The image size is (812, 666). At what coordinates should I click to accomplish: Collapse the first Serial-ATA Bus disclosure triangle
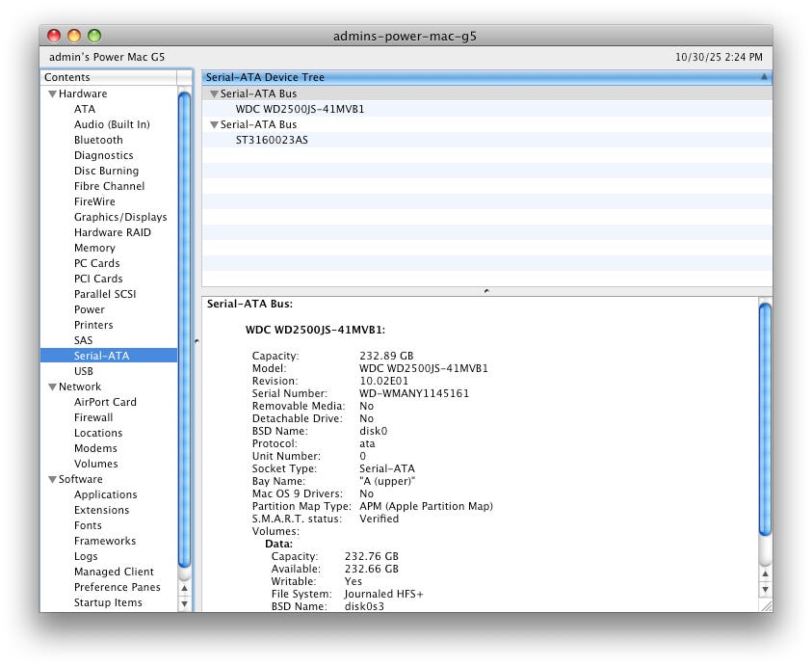214,94
